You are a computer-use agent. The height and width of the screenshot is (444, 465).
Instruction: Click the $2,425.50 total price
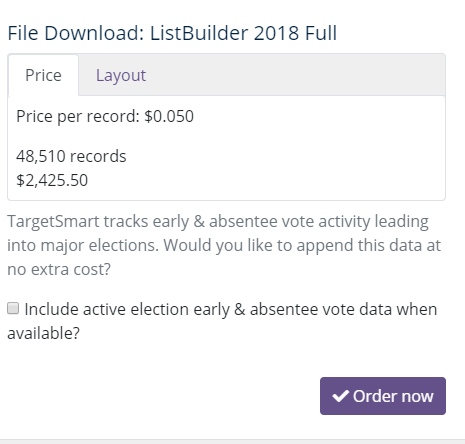pos(52,180)
